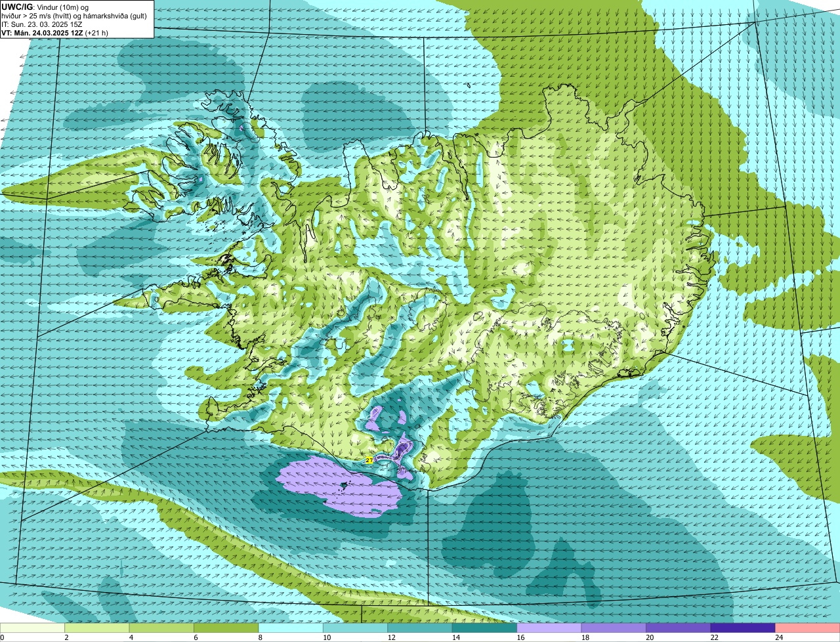Click the scale number "10"

click(325, 637)
